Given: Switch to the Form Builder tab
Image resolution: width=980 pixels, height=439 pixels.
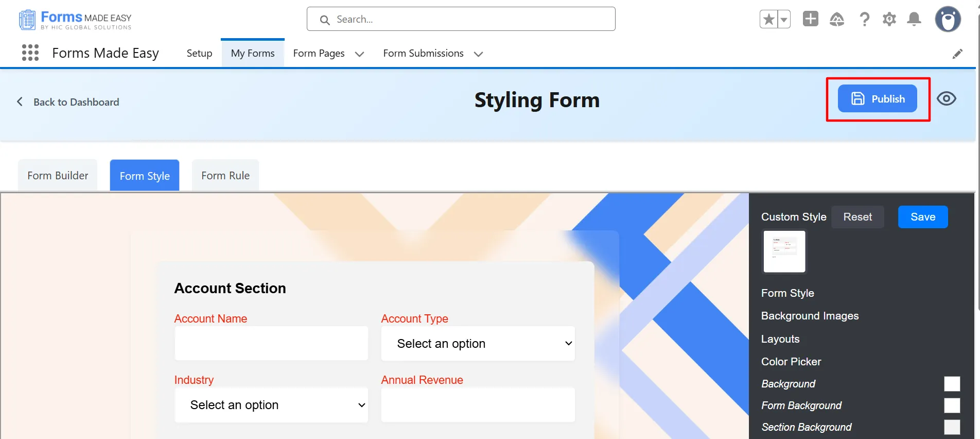Looking at the screenshot, I should [58, 176].
